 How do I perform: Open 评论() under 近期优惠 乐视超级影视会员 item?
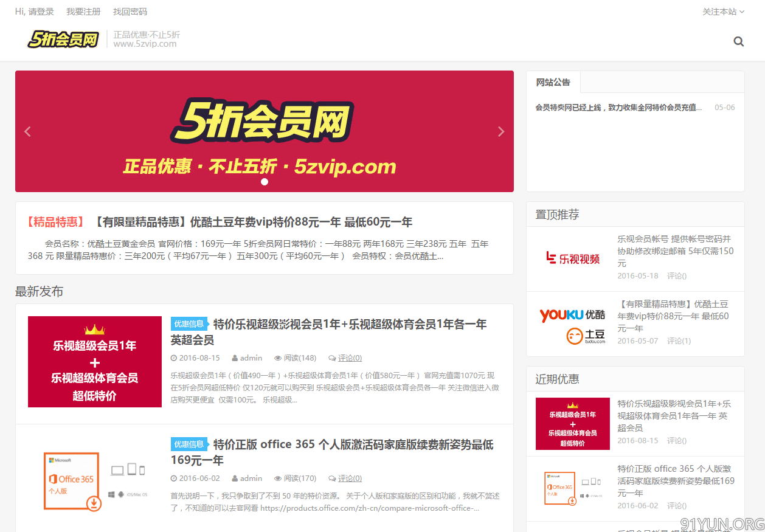(x=677, y=441)
